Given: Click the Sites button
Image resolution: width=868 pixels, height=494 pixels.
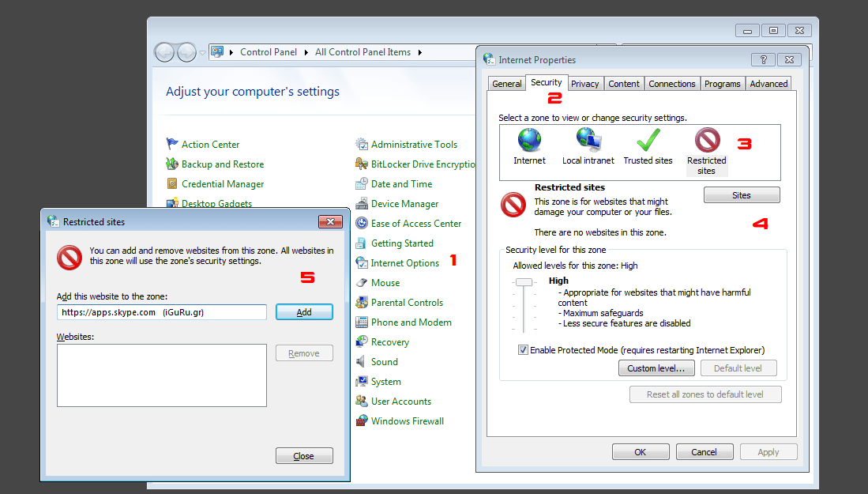Looking at the screenshot, I should point(742,195).
